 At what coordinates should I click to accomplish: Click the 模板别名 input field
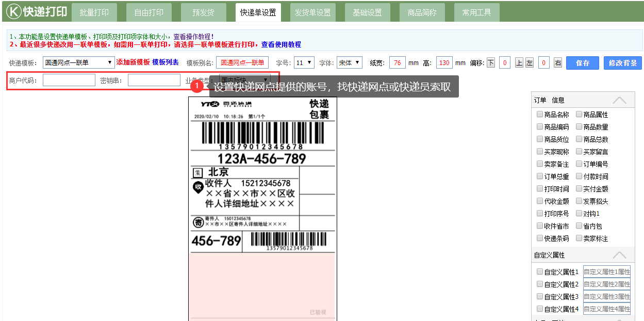[242, 63]
